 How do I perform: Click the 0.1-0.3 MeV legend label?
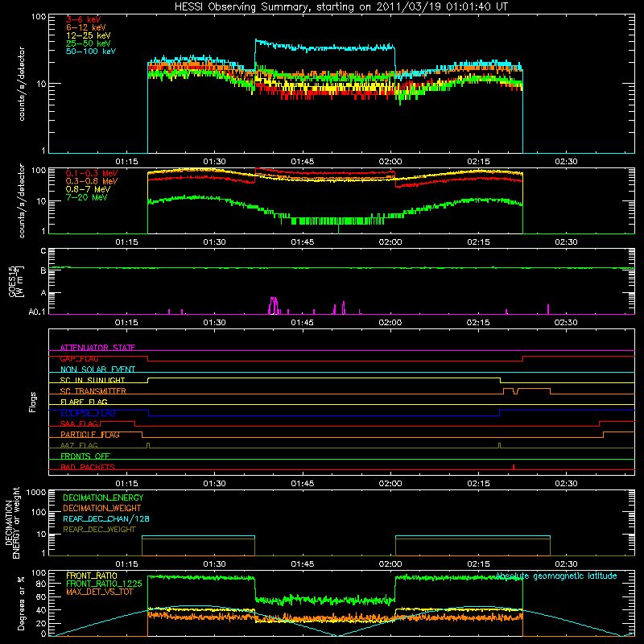pyautogui.click(x=92, y=173)
